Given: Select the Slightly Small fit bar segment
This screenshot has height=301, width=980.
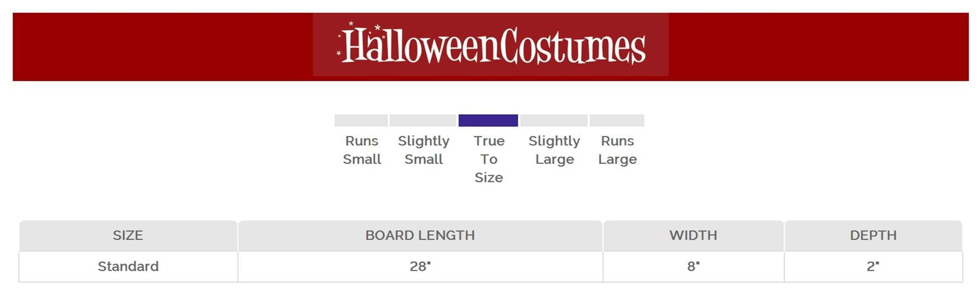Looking at the screenshot, I should 423,120.
